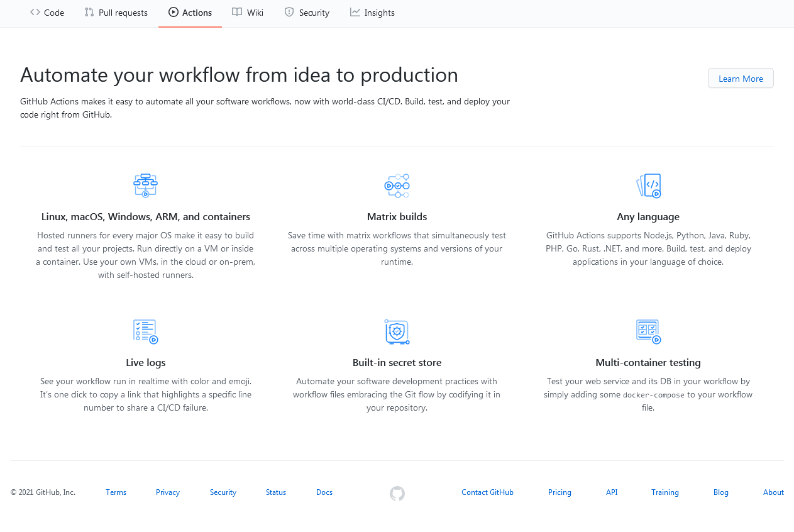Open the Privacy footer link
The height and width of the screenshot is (532, 794).
click(x=168, y=492)
